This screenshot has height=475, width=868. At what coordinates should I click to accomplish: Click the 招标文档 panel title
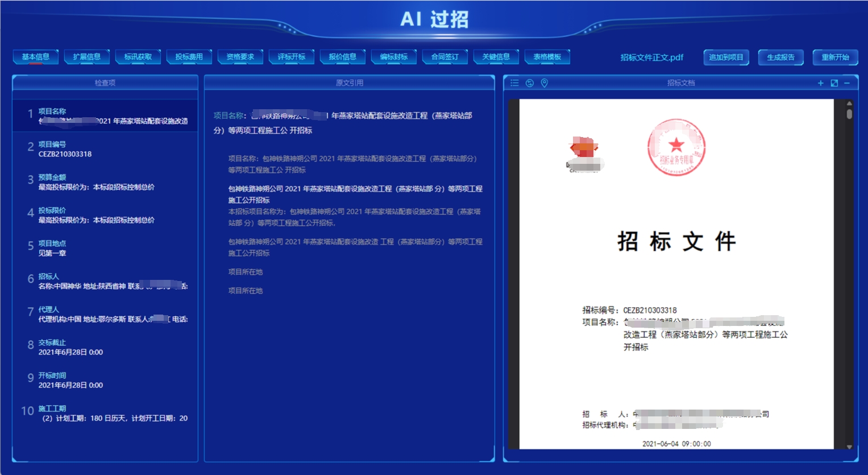[681, 83]
